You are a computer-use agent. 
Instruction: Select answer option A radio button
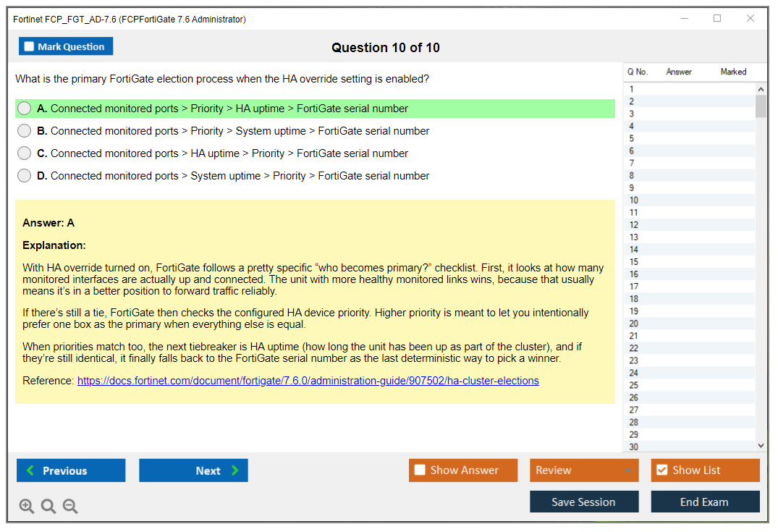pos(24,108)
